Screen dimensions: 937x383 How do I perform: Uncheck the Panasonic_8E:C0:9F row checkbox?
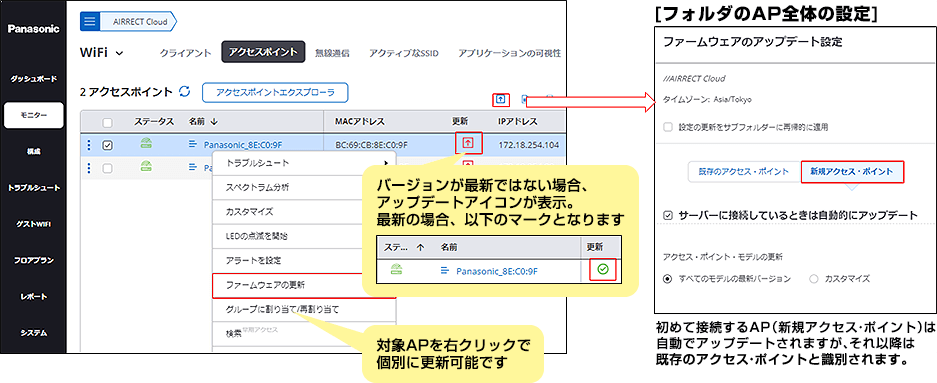(108, 145)
